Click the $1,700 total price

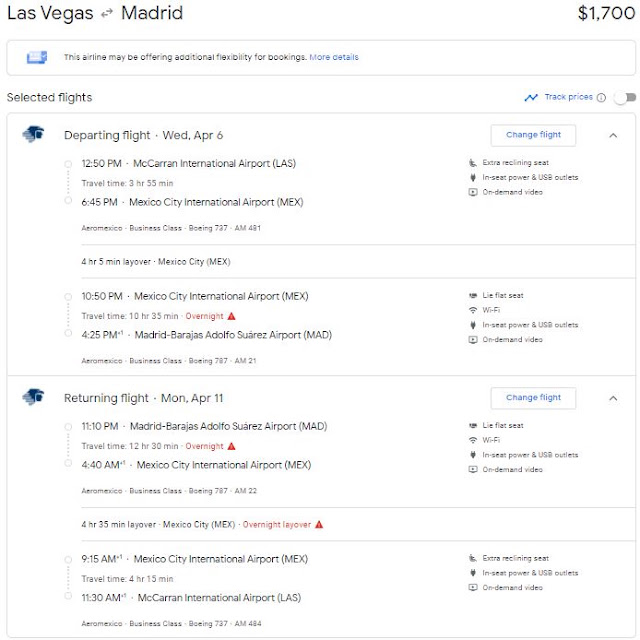[606, 13]
